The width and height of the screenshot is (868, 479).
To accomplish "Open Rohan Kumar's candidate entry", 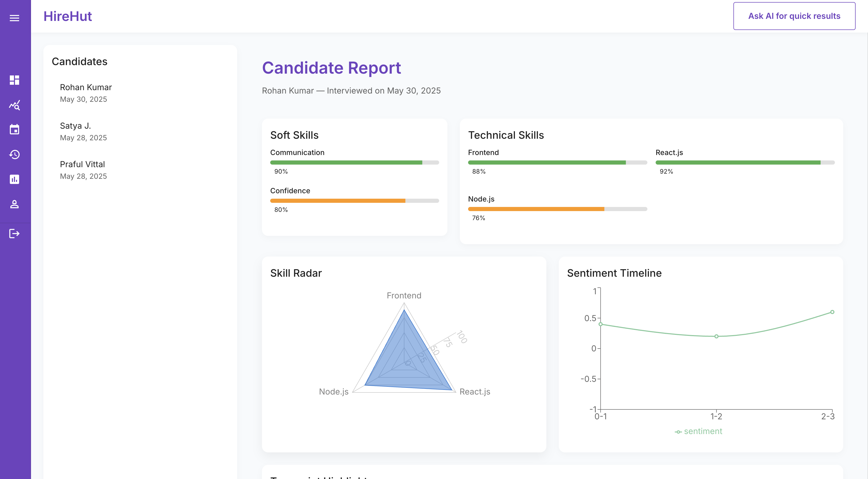I will [86, 87].
